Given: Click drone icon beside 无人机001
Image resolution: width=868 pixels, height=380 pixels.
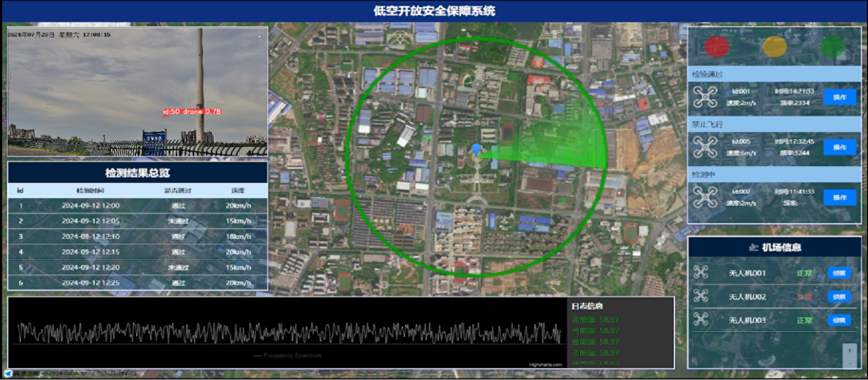Looking at the screenshot, I should tap(701, 273).
